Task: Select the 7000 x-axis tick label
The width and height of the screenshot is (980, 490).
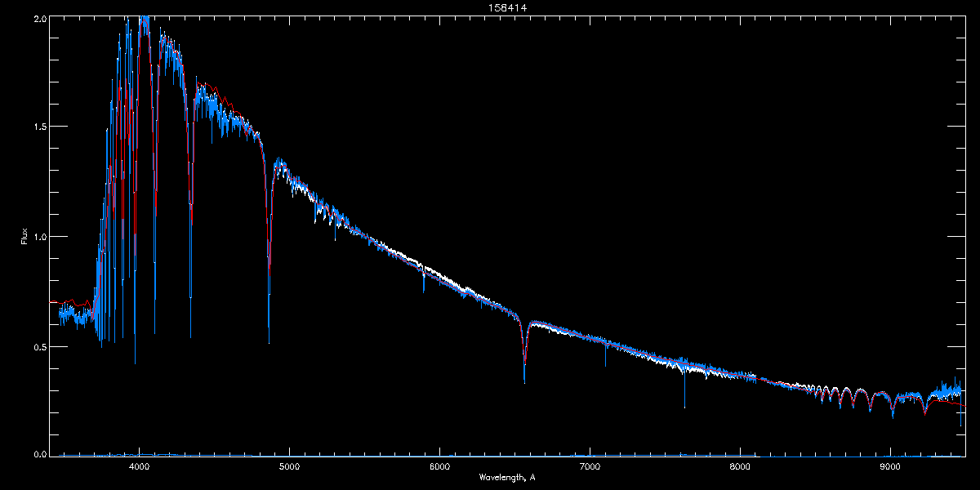Action: [590, 466]
